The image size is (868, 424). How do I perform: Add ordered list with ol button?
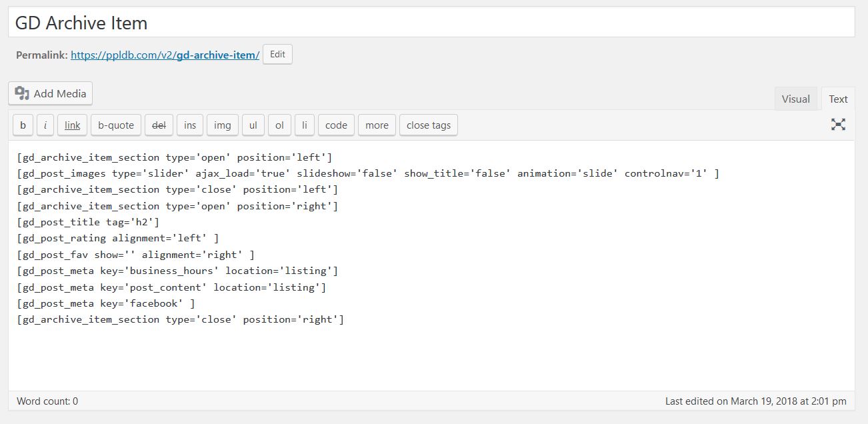(x=279, y=125)
